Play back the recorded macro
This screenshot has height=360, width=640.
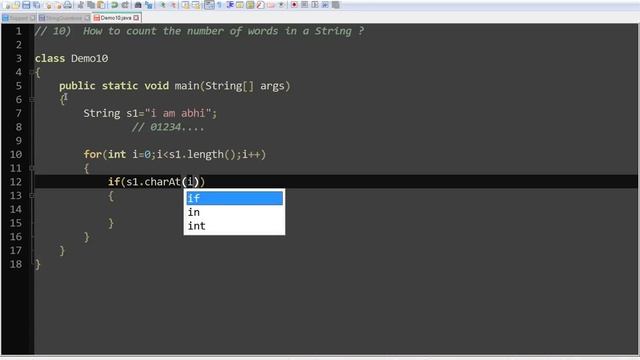click(x=314, y=5)
